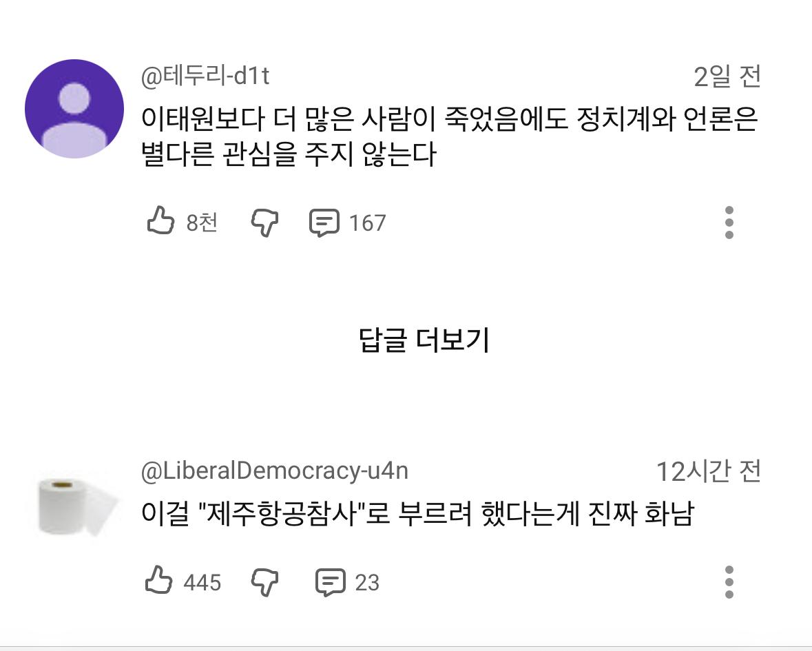Screen dimensions: 812x651
Task: Open replies on @테두리-d1t's comment via the reply icon
Action: [x=326, y=220]
